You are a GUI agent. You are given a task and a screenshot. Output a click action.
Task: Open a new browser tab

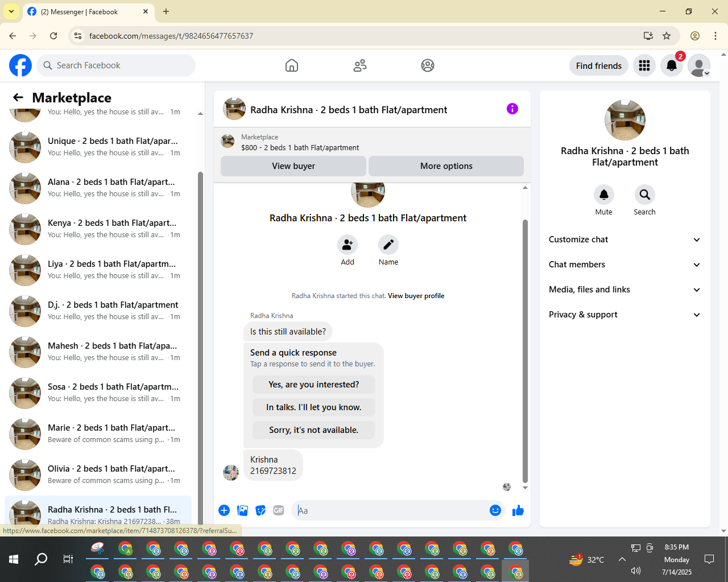click(x=166, y=11)
